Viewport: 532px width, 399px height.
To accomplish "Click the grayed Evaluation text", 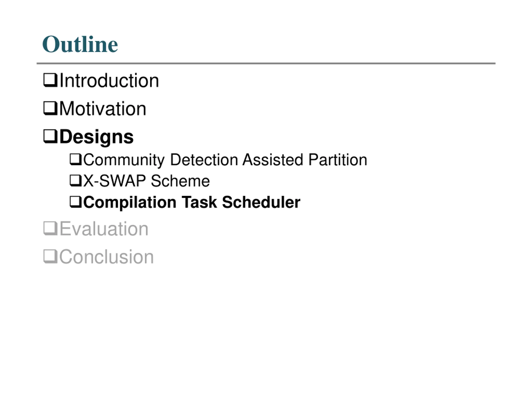I will pyautogui.click(x=104, y=229).
